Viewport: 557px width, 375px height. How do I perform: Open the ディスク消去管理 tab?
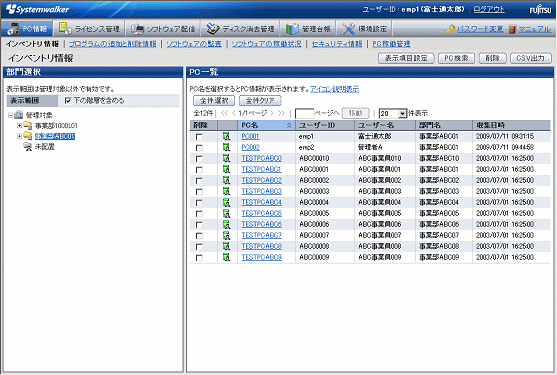[x=240, y=29]
